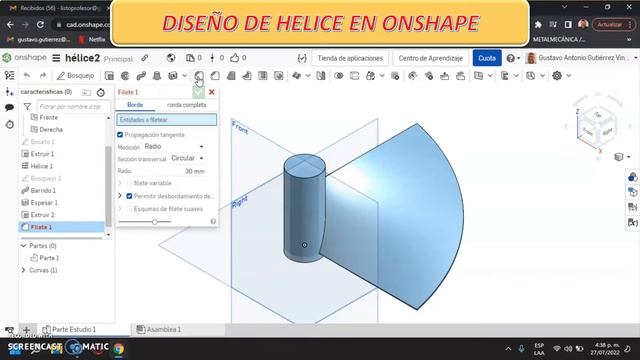Select the Draft tool icon

(x=231, y=76)
